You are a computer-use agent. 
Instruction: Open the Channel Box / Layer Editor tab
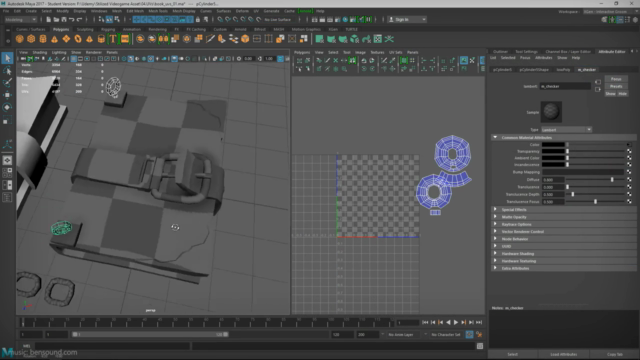[568, 51]
